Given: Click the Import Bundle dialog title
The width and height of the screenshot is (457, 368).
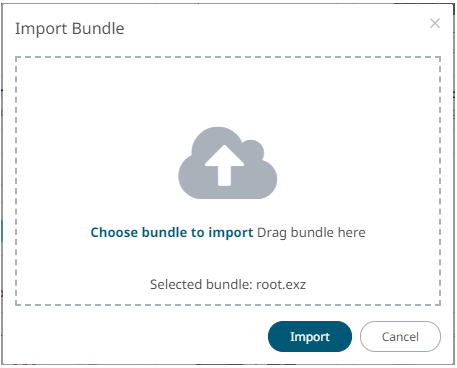Looking at the screenshot, I should (70, 29).
